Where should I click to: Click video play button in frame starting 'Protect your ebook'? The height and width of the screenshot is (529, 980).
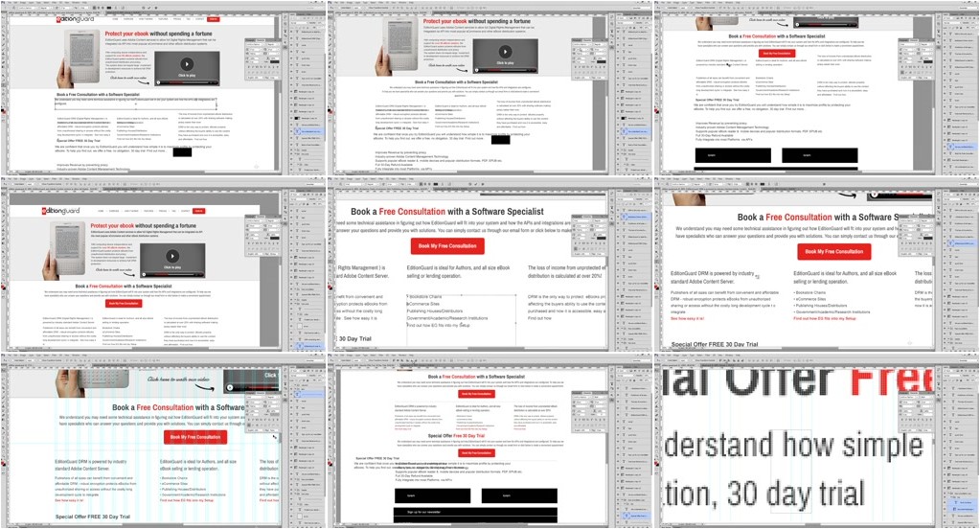tap(505, 52)
